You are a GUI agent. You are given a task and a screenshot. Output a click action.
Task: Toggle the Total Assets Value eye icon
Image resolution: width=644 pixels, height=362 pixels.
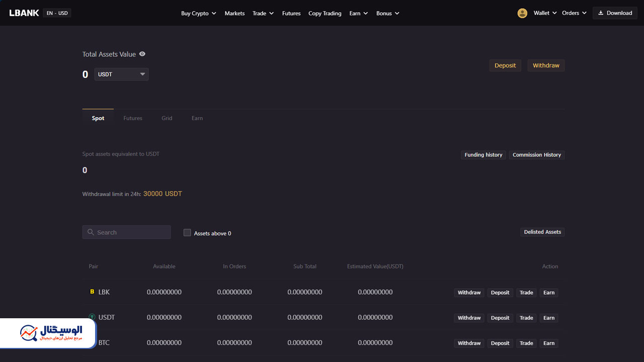[x=142, y=54]
